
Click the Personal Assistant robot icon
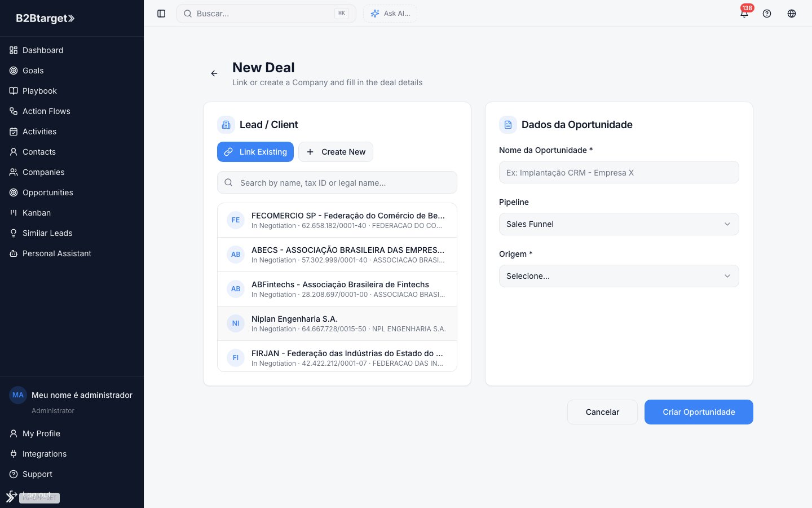tap(14, 253)
